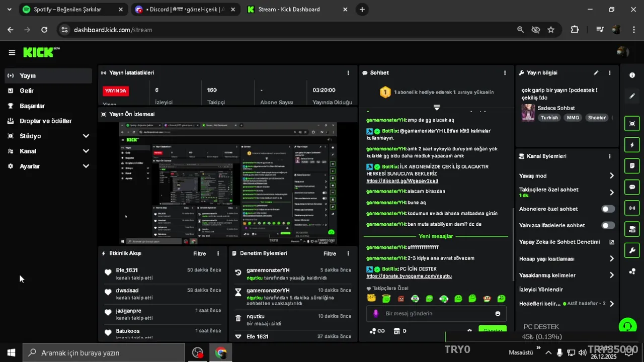
Task: Open the Kanal Eylemleri three-dot options
Action: click(x=609, y=156)
